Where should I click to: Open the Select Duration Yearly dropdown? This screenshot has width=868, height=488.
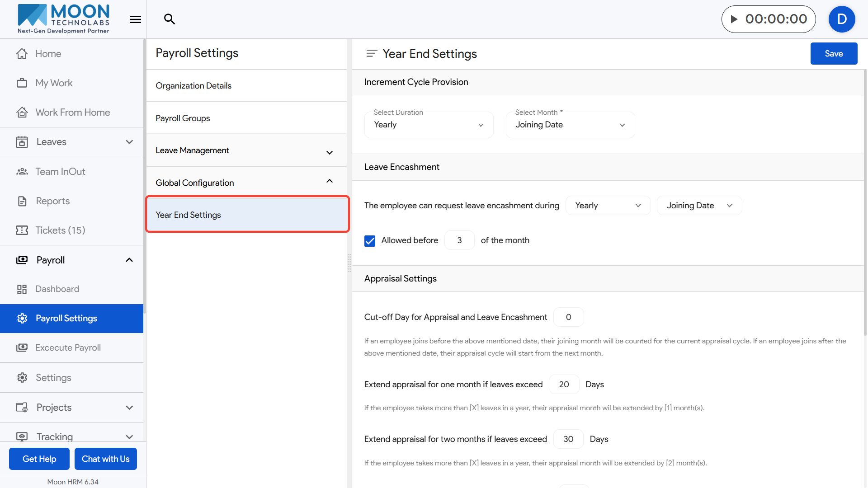[x=428, y=125]
